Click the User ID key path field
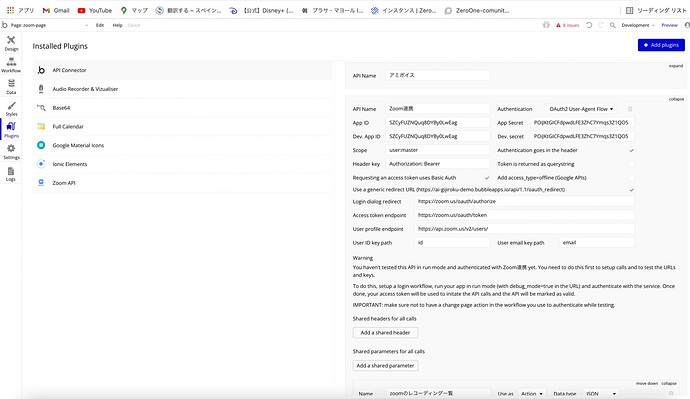Screen dimensions: 690x399 [452, 242]
